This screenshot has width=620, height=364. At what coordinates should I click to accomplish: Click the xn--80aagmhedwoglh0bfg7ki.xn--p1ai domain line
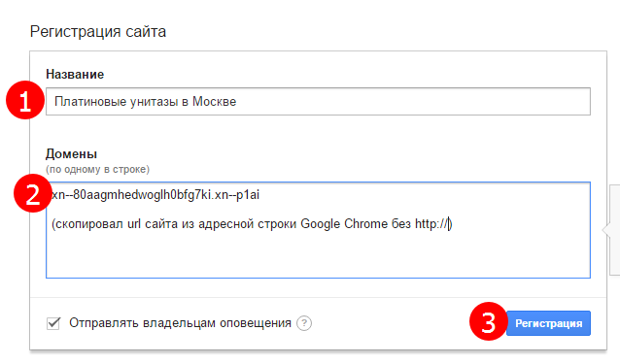[155, 195]
